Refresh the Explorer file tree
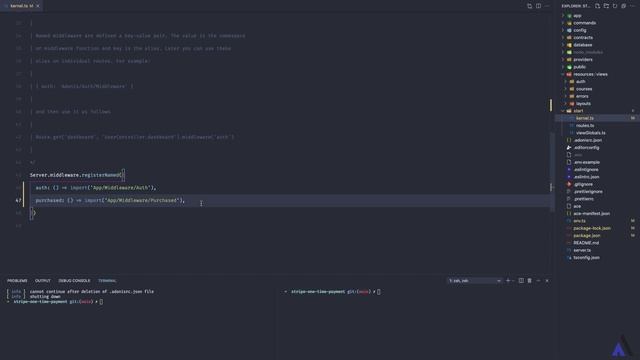This screenshot has height=360, width=640. pos(615,6)
